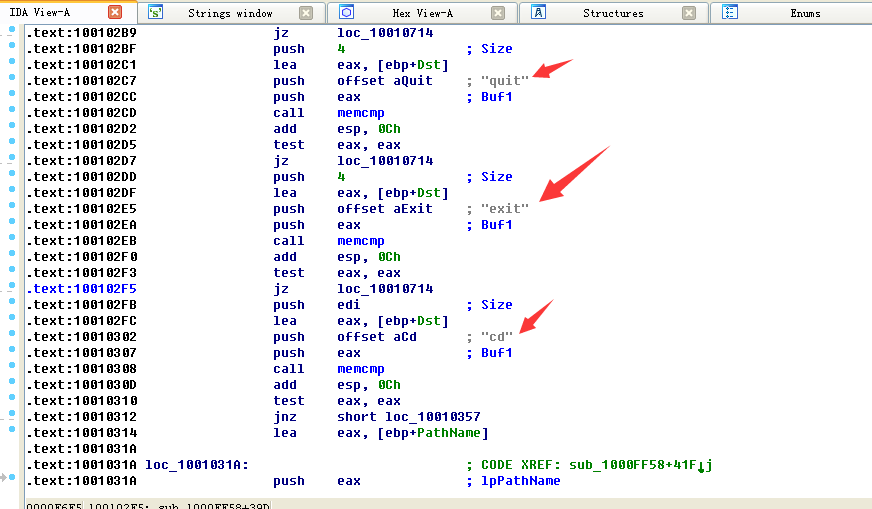Viewport: 872px width, 509px height.
Task: Click breakpoint dot at address 100102C7
Action: click(12, 77)
